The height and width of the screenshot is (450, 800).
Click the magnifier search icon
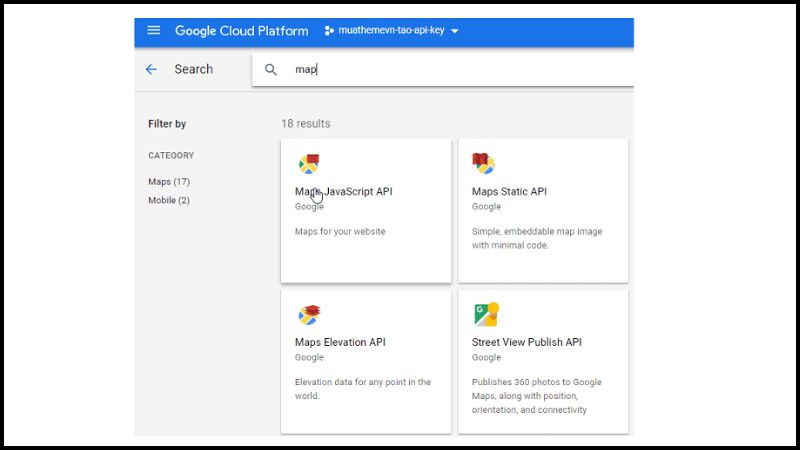point(271,69)
